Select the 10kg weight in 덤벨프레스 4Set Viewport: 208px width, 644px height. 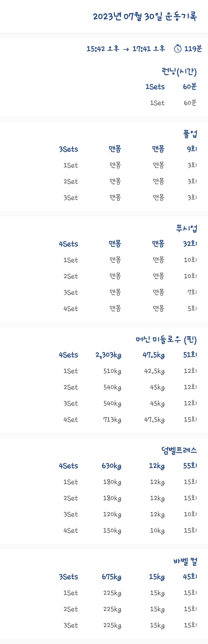pos(157,530)
